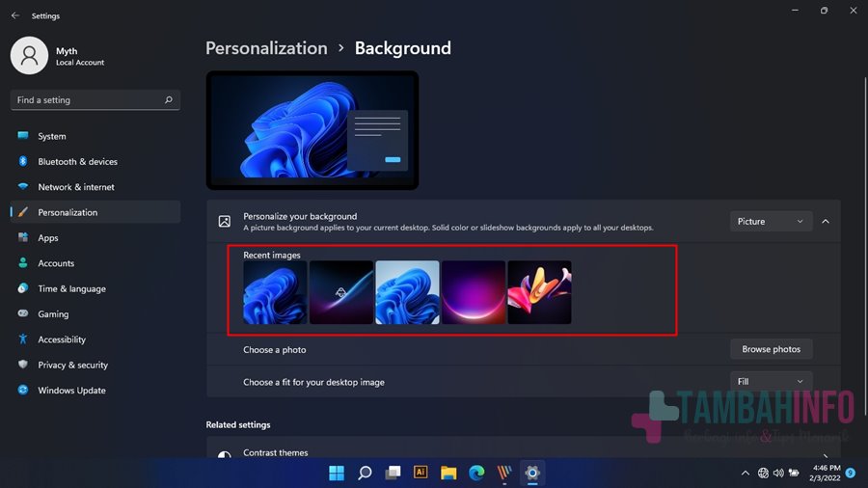Select the dark purple streak recent image
Screen dimensions: 868x488
(x=341, y=292)
